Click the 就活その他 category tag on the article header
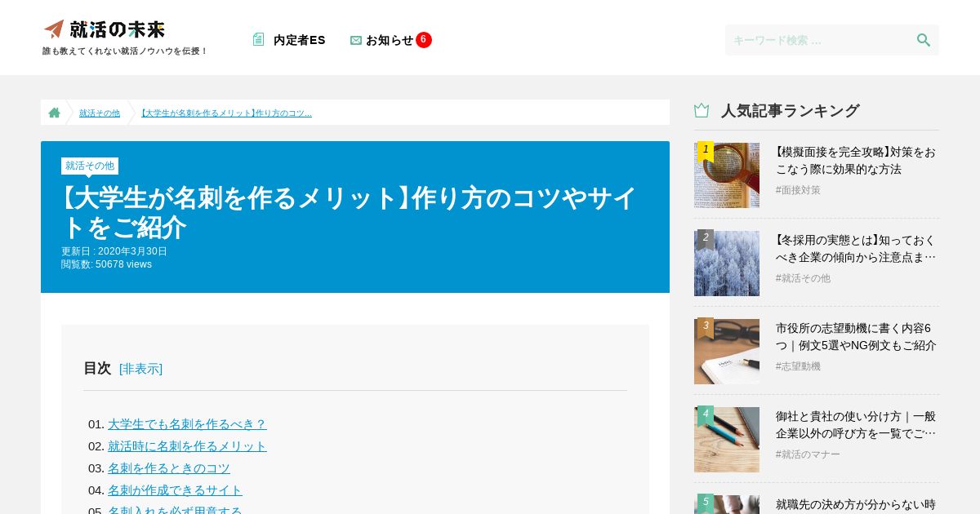This screenshot has width=980, height=514. point(90,166)
